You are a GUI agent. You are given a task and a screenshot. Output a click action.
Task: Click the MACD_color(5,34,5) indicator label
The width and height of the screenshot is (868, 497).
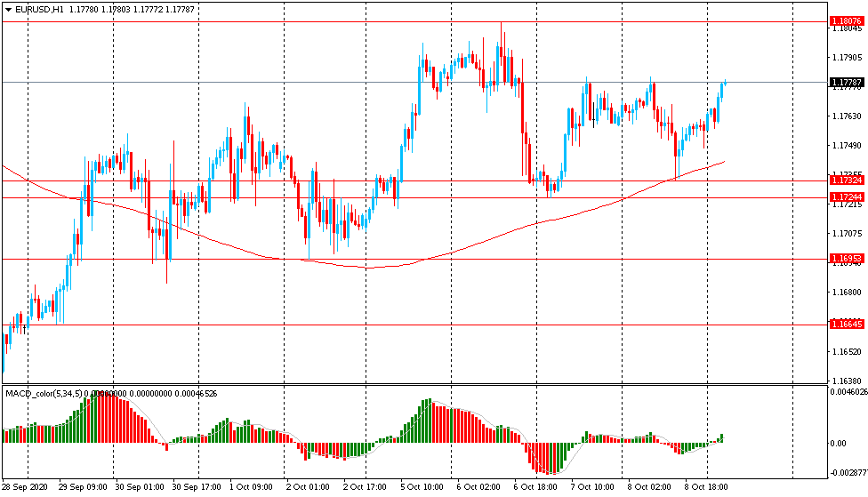pyautogui.click(x=44, y=394)
